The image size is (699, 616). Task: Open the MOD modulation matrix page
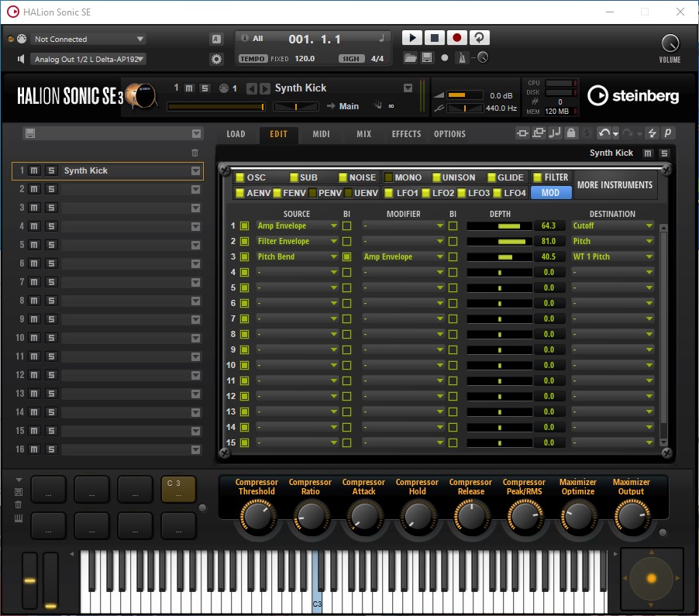[550, 193]
